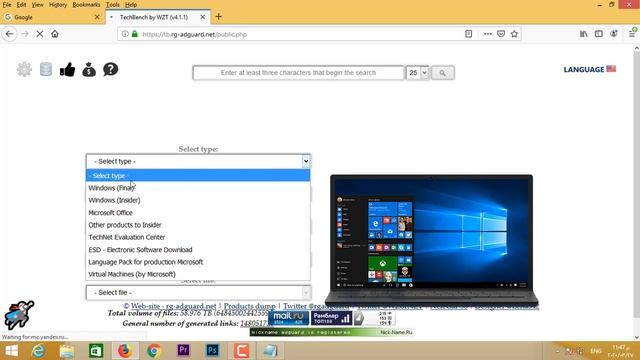Click the LANGUAGE label

tap(584, 69)
